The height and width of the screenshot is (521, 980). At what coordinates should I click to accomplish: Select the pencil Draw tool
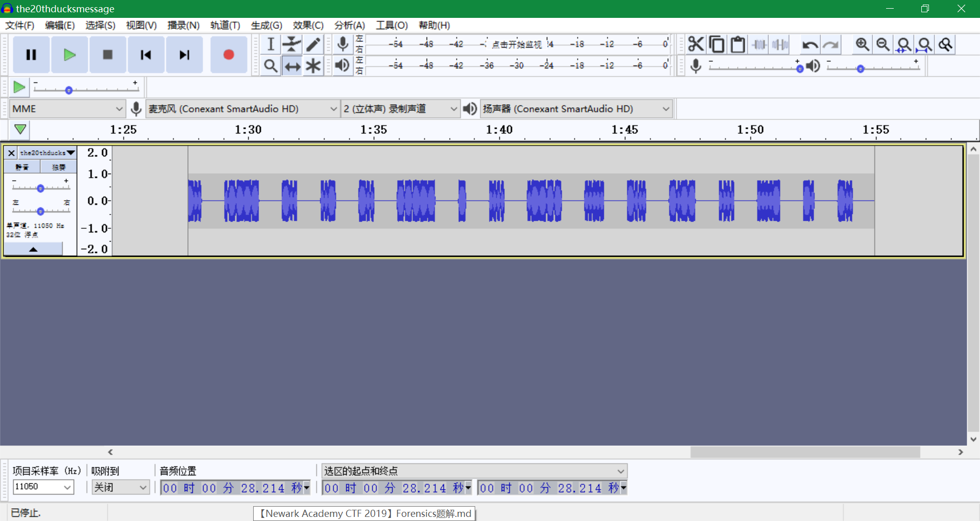[313, 44]
